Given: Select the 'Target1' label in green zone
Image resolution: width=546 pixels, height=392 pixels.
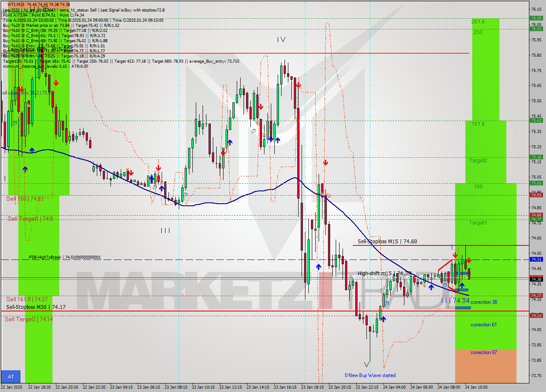Looking at the screenshot, I should [478, 223].
